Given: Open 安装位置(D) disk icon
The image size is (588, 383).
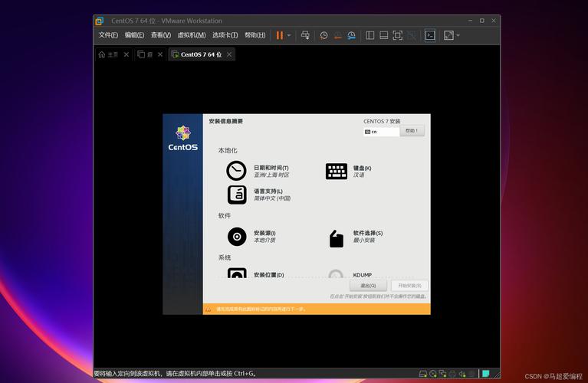Looking at the screenshot, I should 237,273.
